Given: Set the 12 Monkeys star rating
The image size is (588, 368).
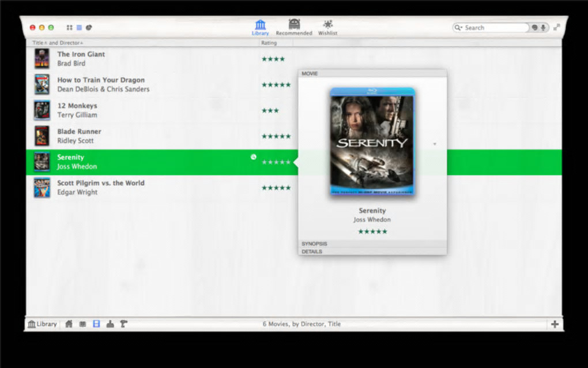Looking at the screenshot, I should tap(270, 110).
